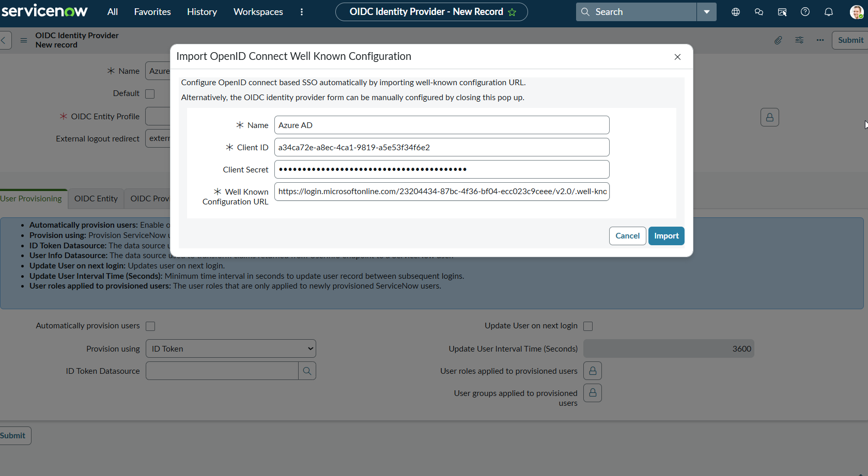Click into the Client ID field
This screenshot has height=476, width=868.
coord(441,147)
